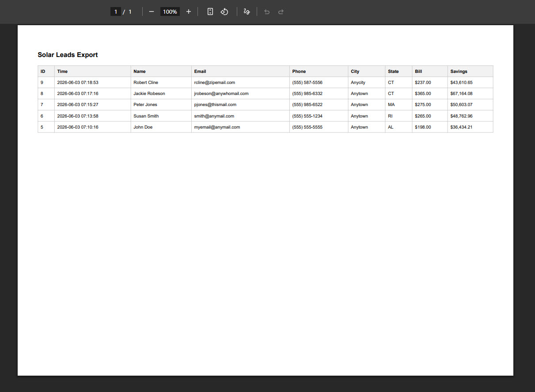Click the bill amount $275.00

click(x=423, y=104)
